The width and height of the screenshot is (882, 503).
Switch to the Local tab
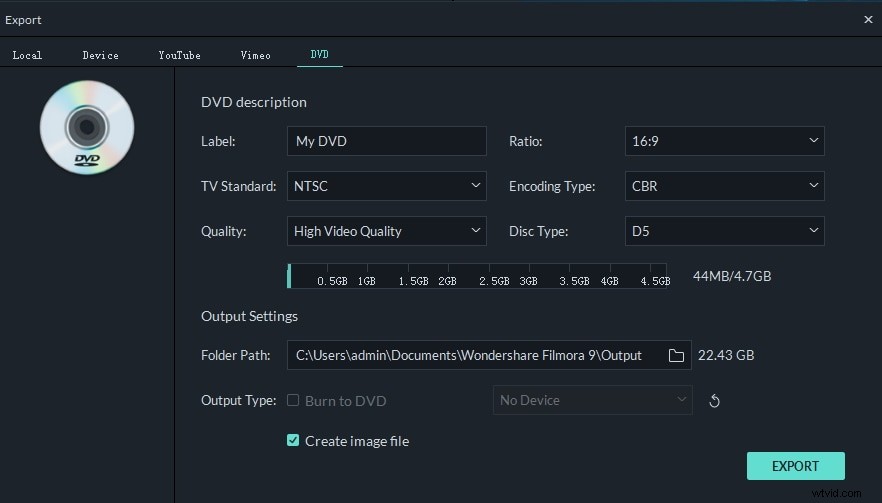point(27,55)
